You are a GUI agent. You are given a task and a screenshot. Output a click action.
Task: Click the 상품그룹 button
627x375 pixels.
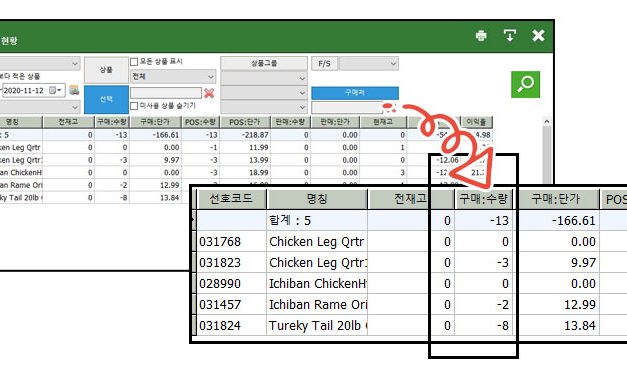(x=264, y=63)
